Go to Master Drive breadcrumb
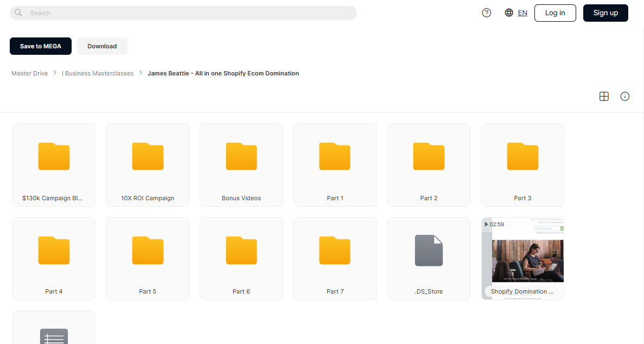The image size is (644, 344). pos(30,73)
